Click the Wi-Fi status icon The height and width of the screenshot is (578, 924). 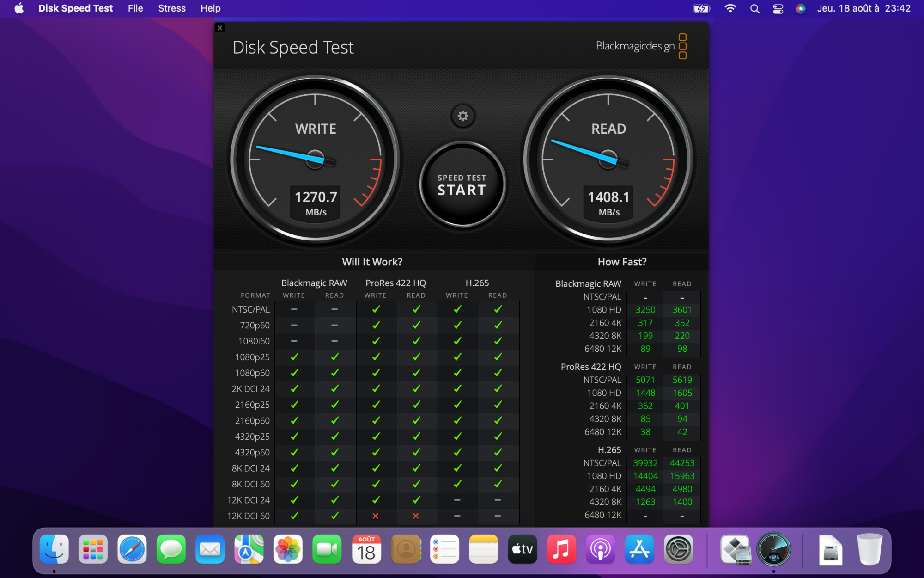(730, 8)
